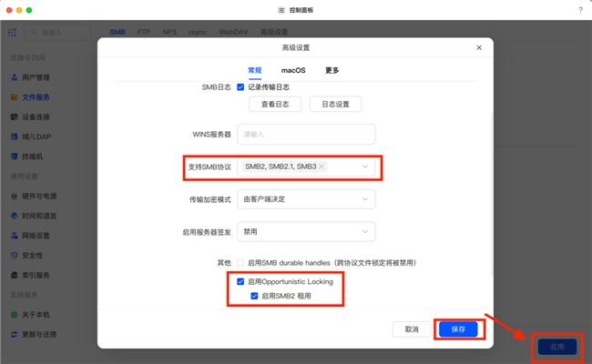Select the FTP tab in background
The width and height of the screenshot is (592, 364).
144,32
